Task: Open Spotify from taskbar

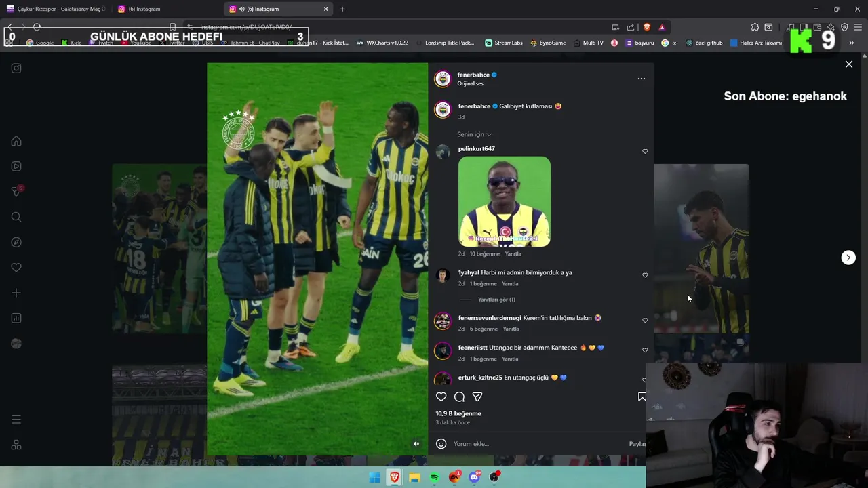Action: tap(435, 477)
